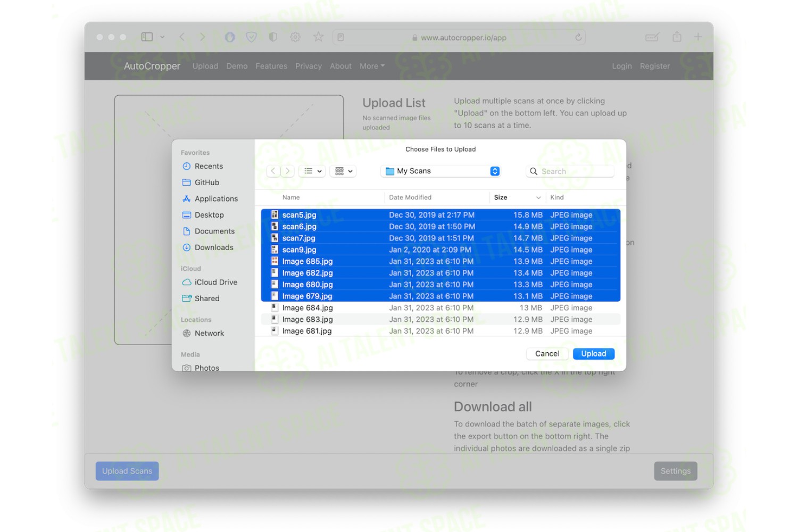The width and height of the screenshot is (798, 532).
Task: Open the Upload nav item
Action: [205, 66]
